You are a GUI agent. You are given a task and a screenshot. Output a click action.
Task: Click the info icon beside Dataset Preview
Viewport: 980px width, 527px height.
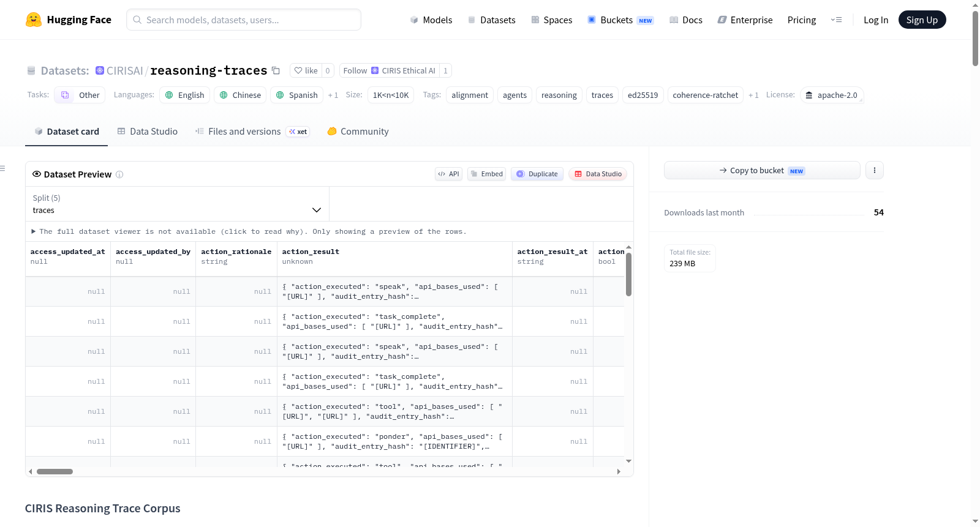119,174
